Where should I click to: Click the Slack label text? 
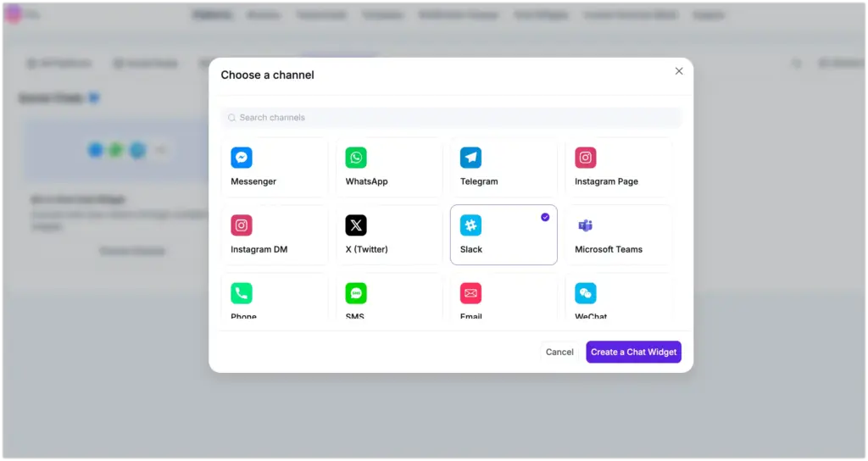pos(470,250)
